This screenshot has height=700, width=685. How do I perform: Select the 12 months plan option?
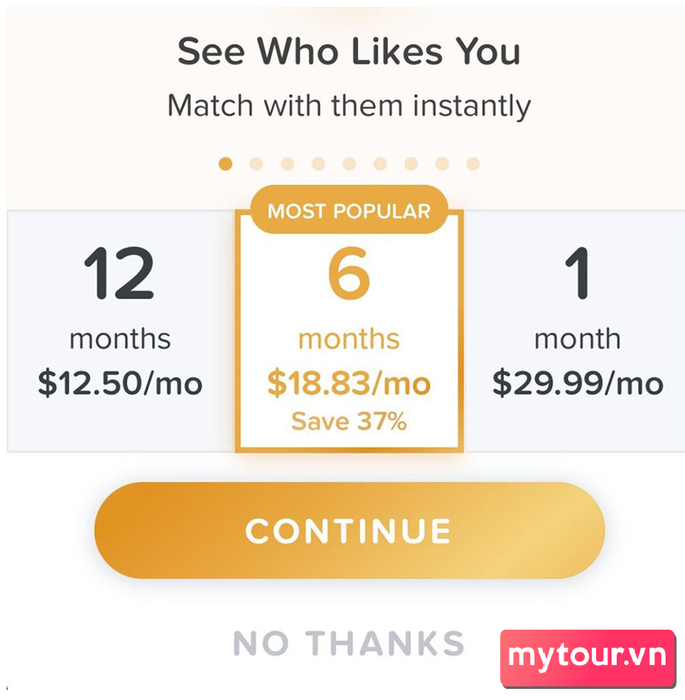coord(121,331)
